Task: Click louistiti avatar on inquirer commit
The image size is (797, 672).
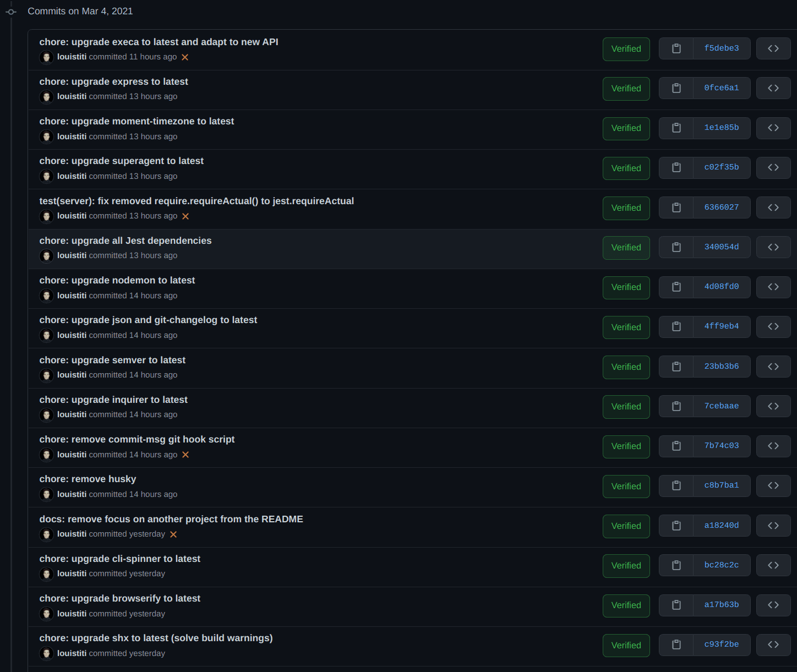Action: (46, 415)
